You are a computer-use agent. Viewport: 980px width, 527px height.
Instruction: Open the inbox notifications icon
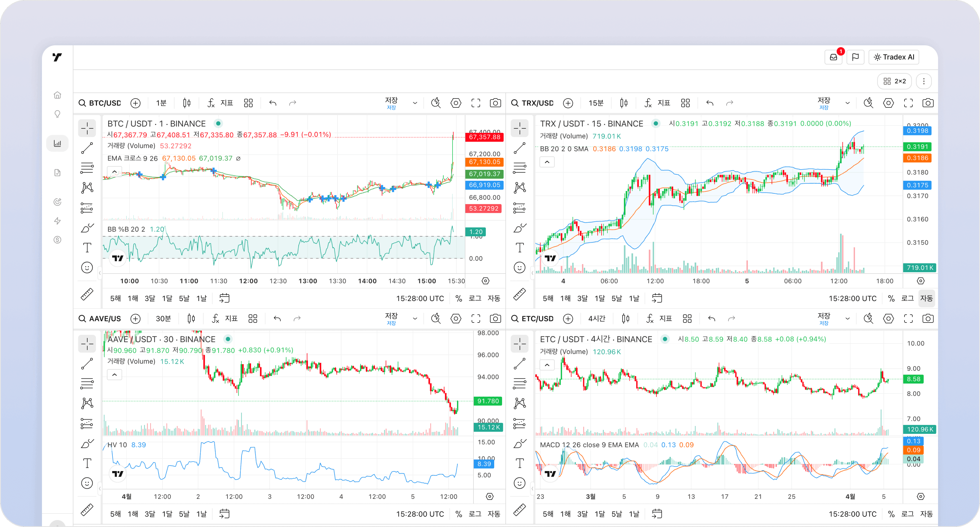click(x=833, y=57)
